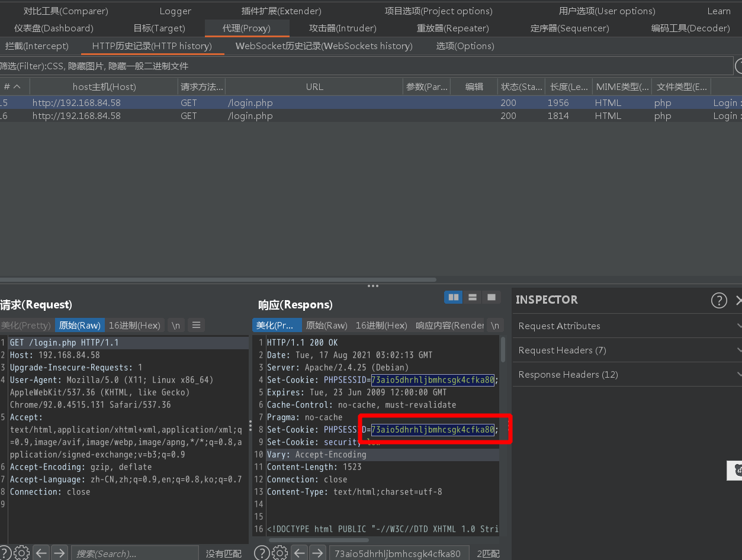Expand Request Headers (7) section
Viewport: 742px width, 560px height.
coord(627,350)
